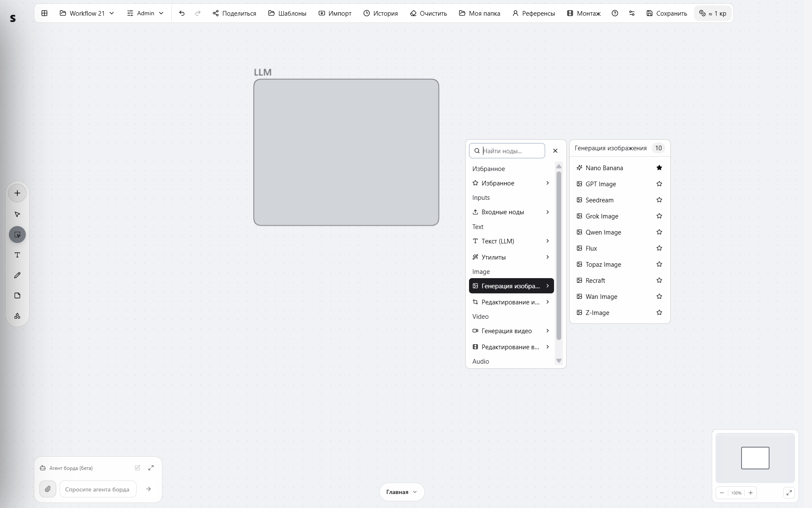This screenshot has width=812, height=508.
Task: Zoom in with the plus button
Action: click(751, 493)
